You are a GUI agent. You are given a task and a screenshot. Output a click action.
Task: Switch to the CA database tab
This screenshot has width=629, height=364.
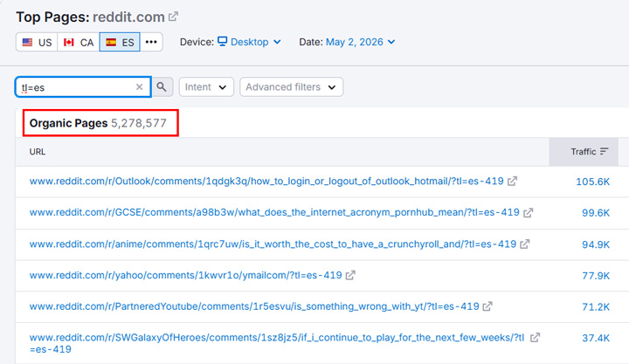(x=79, y=42)
